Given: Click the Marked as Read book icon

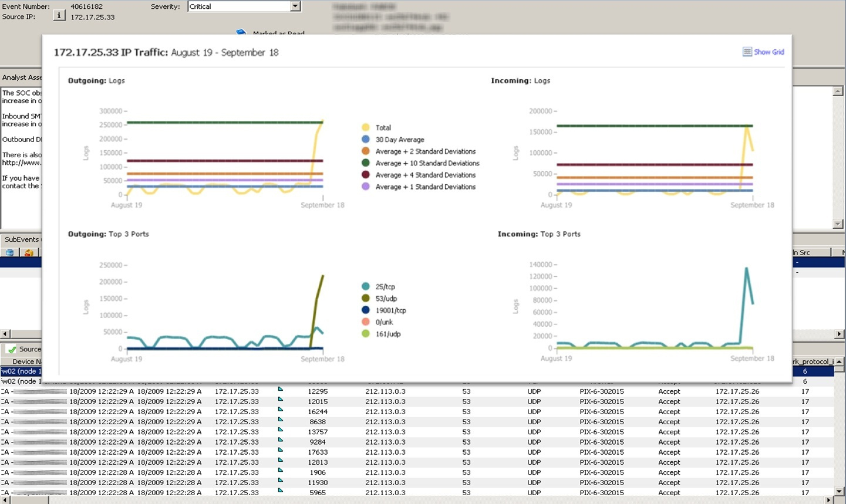Looking at the screenshot, I should [x=241, y=32].
